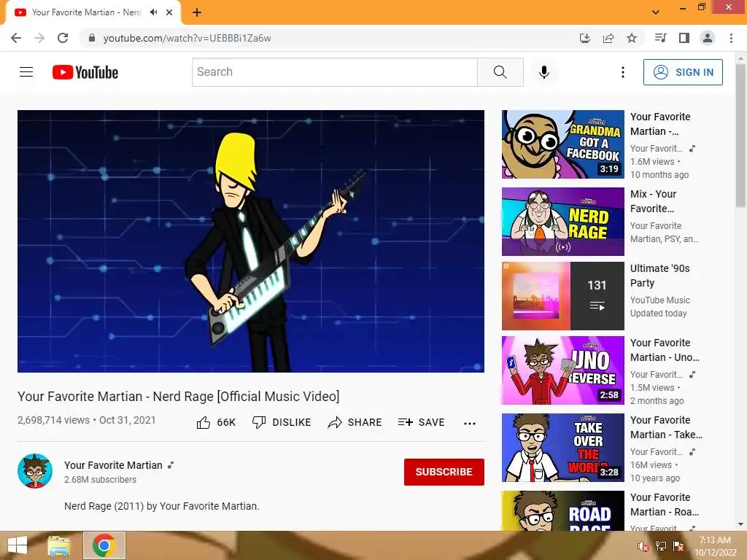The height and width of the screenshot is (560, 747).
Task: Mute the tab via speaker icon
Action: click(x=153, y=12)
